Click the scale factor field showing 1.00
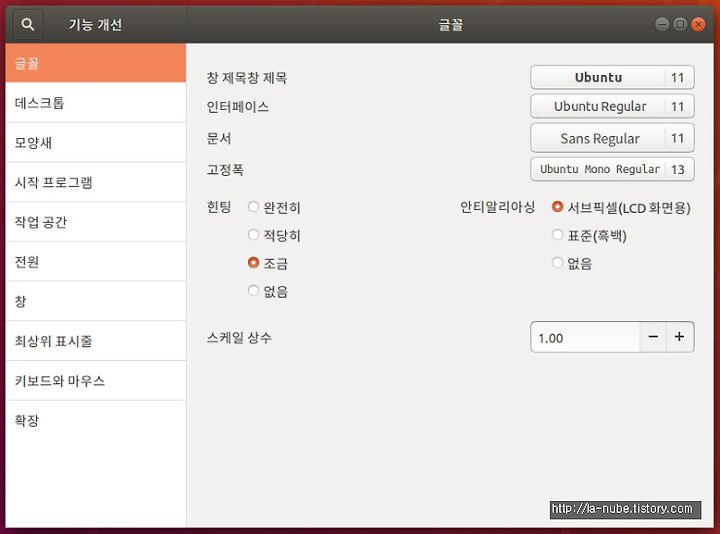 585,337
